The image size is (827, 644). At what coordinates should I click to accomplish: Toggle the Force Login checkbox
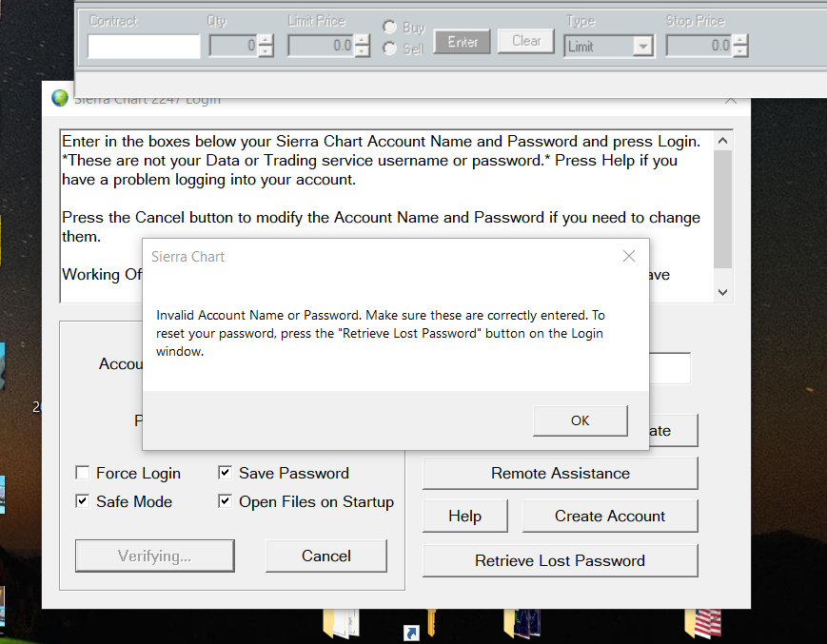[82, 473]
